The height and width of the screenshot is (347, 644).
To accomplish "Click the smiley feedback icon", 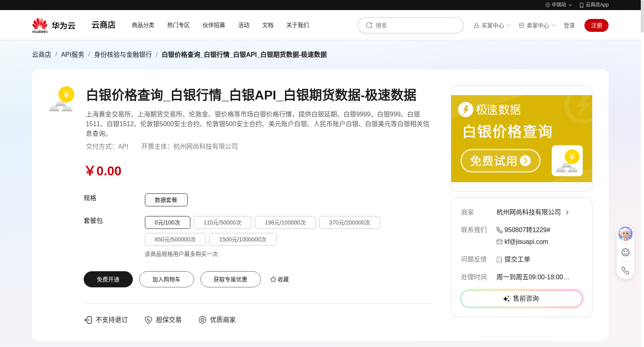I will [625, 252].
